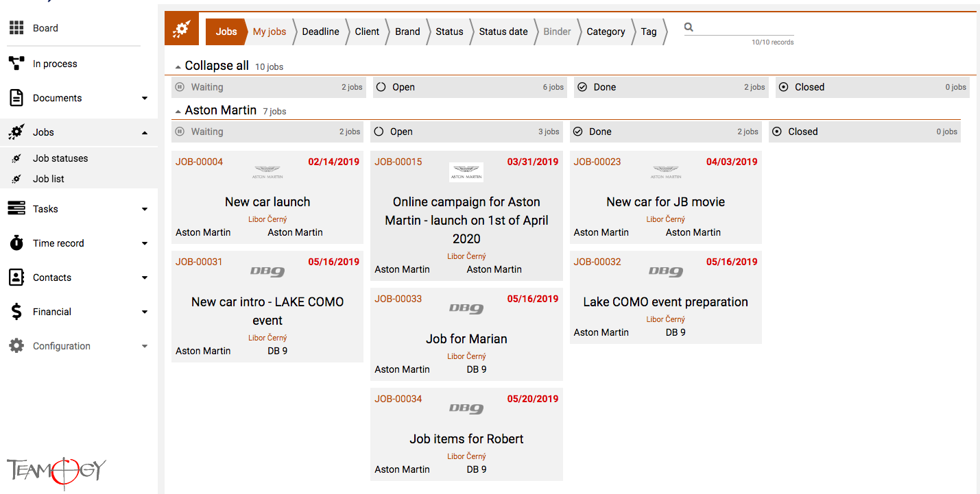Open JOB-00032 link
Viewport: 980px width, 494px height.
(x=597, y=262)
